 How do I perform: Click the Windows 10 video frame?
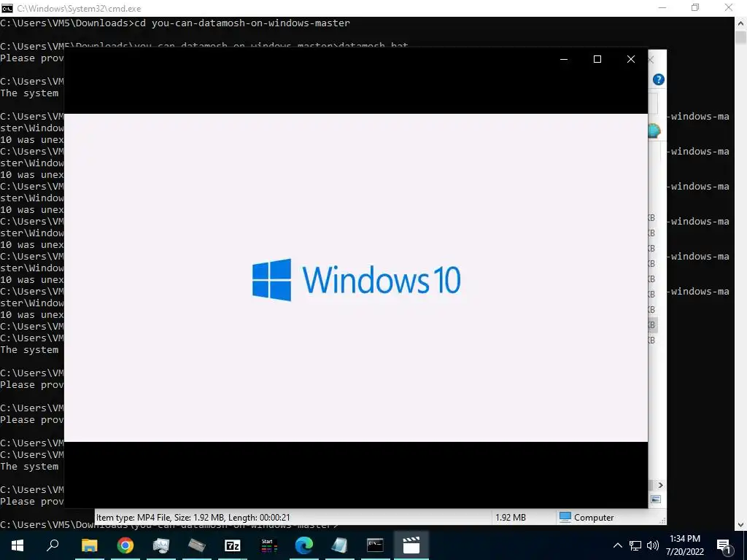click(x=356, y=278)
